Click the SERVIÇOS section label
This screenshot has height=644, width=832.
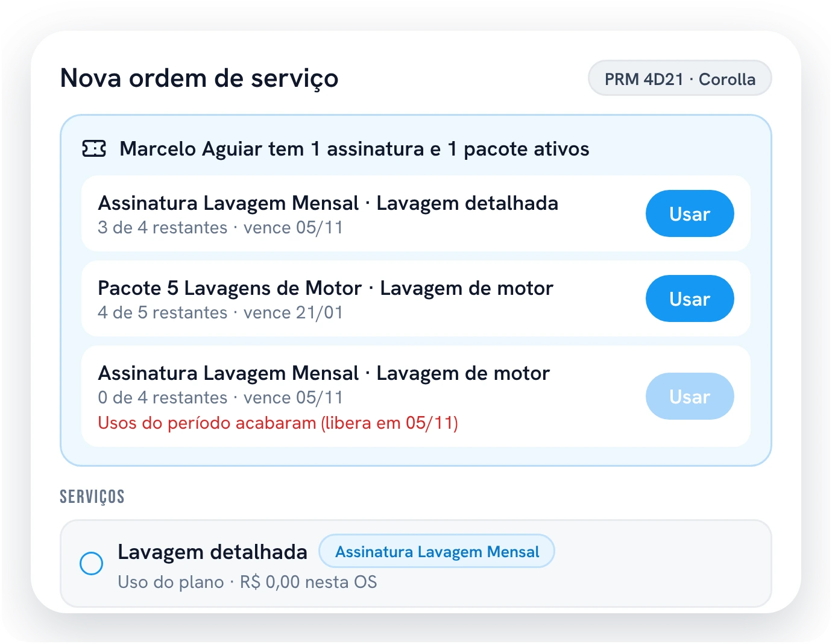[92, 497]
